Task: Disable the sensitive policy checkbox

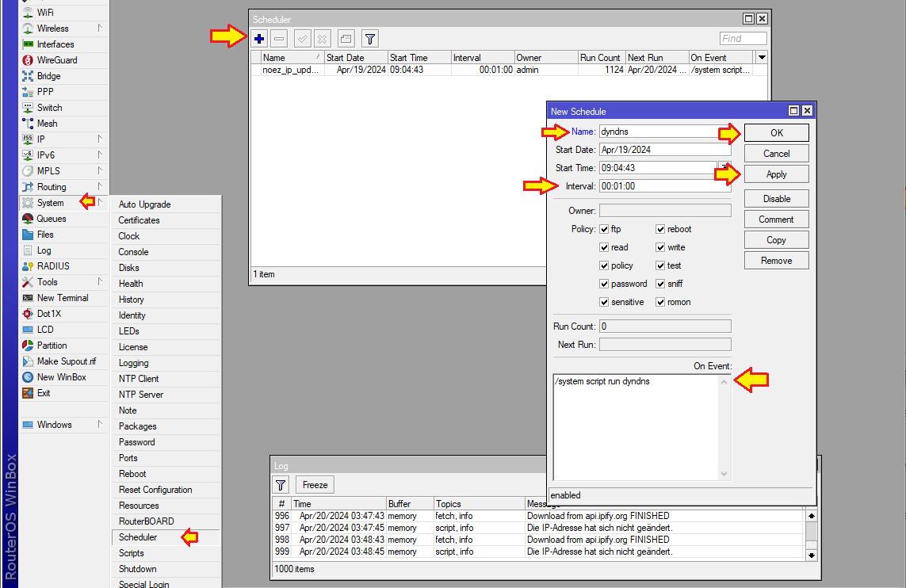Action: [x=605, y=302]
